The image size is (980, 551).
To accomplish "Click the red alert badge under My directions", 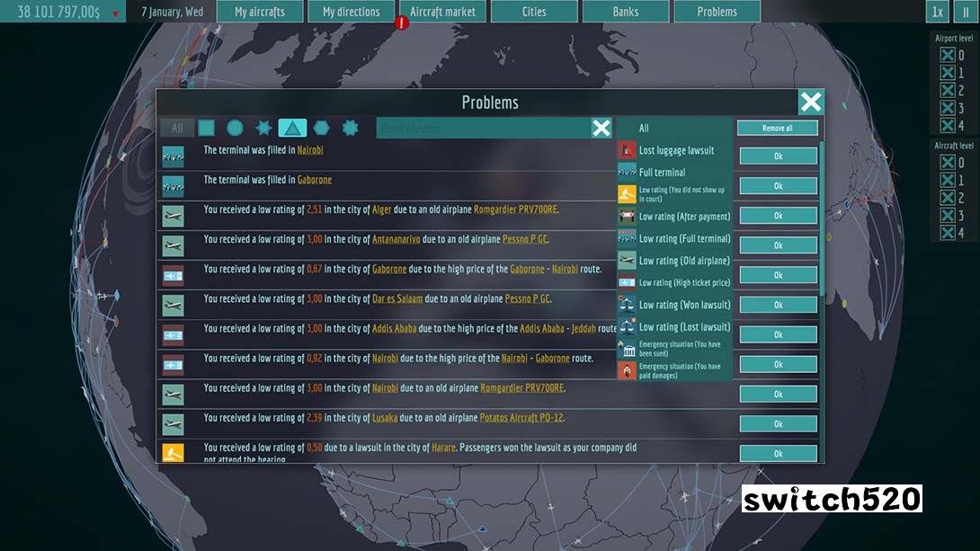I will tap(401, 23).
